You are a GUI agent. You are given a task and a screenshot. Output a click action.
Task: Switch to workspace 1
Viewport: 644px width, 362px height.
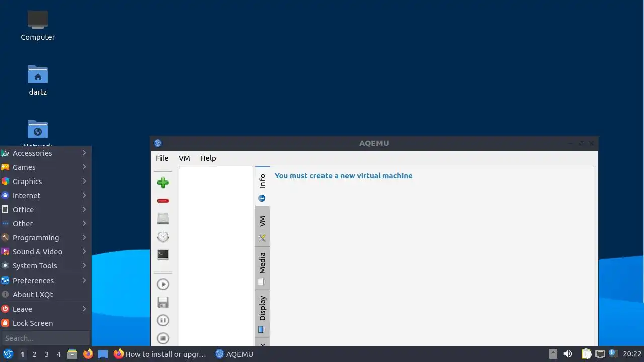click(22, 354)
